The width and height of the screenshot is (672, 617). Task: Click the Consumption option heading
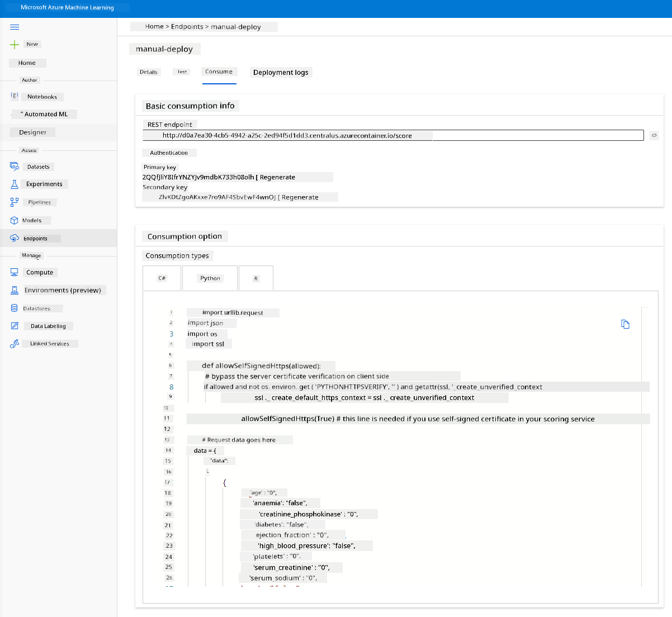[x=184, y=236]
